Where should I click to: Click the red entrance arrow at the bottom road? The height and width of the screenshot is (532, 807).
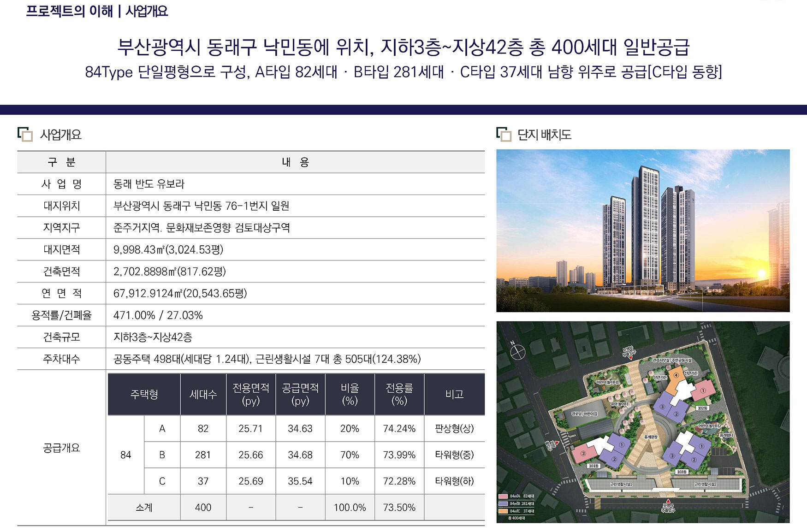coord(668,500)
